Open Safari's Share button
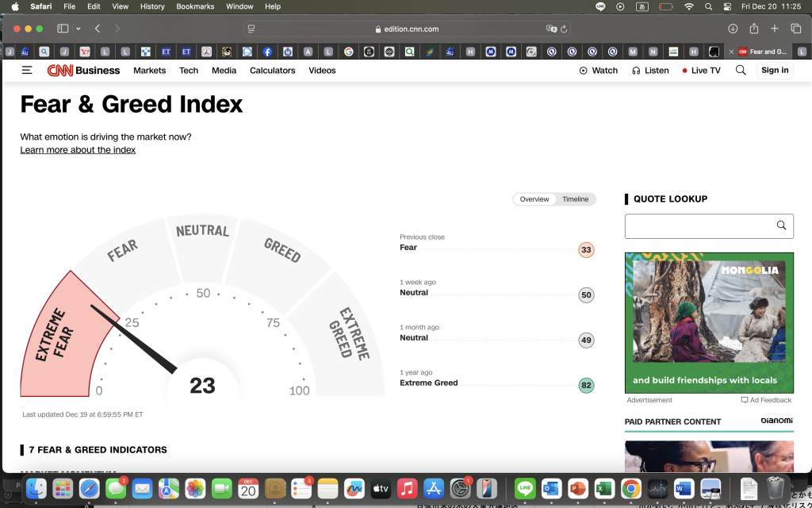 (x=753, y=29)
